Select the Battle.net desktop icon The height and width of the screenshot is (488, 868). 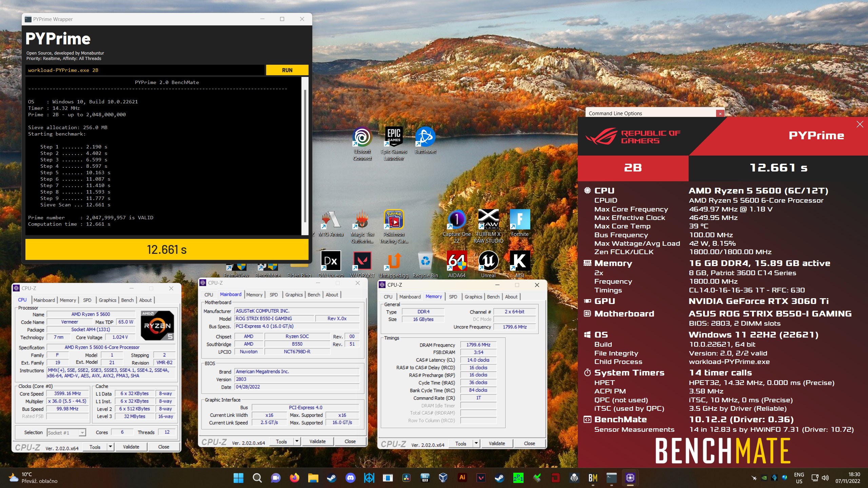pos(425,141)
